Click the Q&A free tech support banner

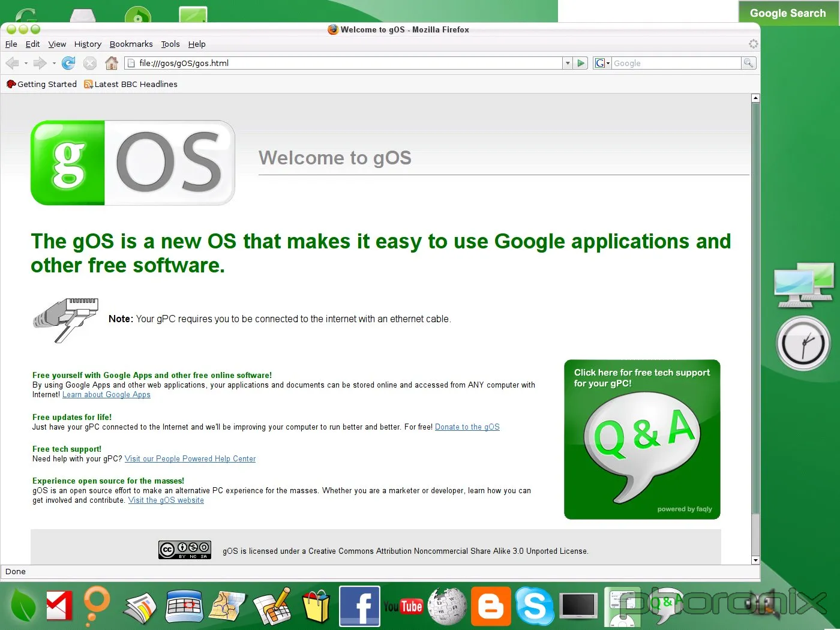[642, 439]
